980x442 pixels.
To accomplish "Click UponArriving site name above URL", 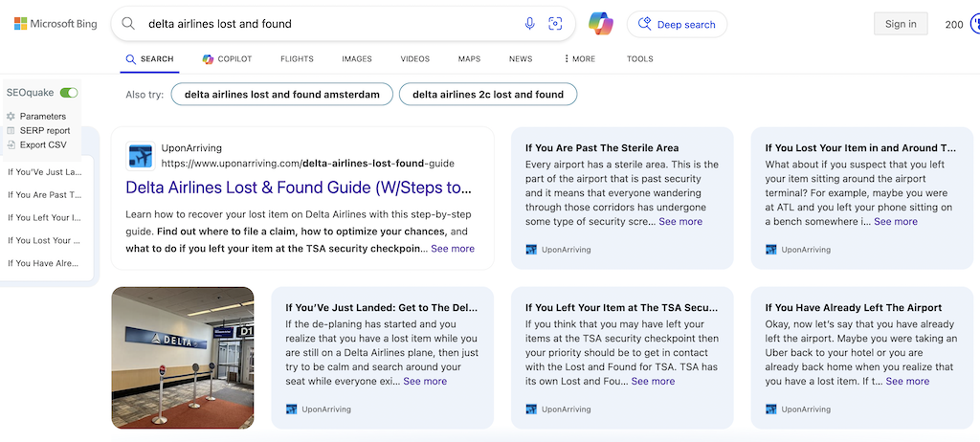I will (x=191, y=148).
